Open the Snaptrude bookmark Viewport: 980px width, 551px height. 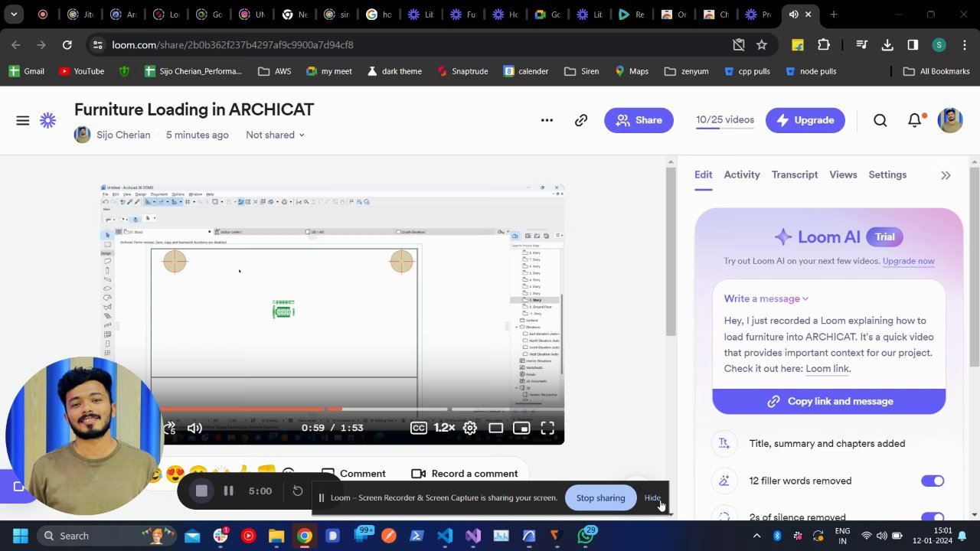click(462, 71)
